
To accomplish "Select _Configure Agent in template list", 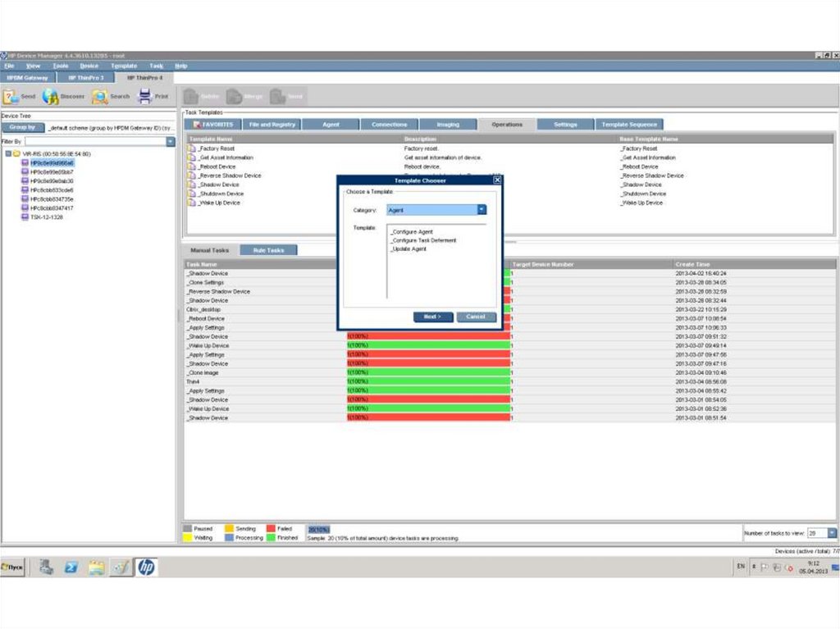I will 412,232.
